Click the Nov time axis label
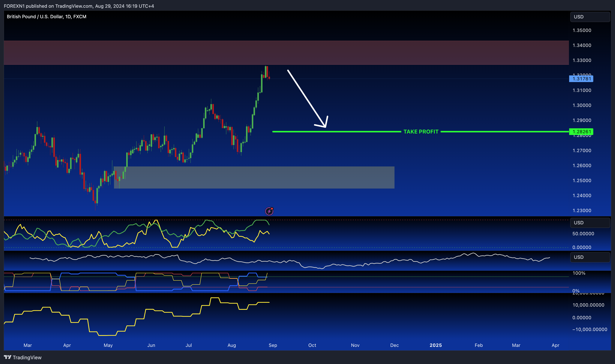The height and width of the screenshot is (364, 615). point(355,345)
